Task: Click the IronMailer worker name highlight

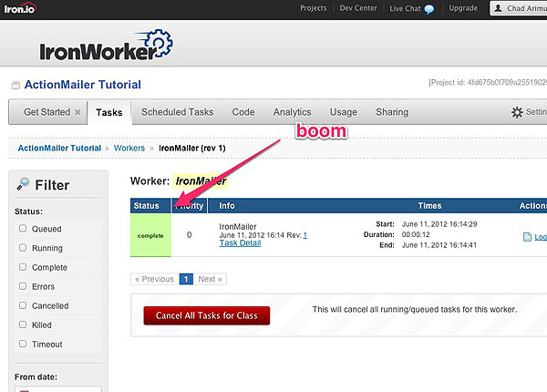Action: click(201, 181)
